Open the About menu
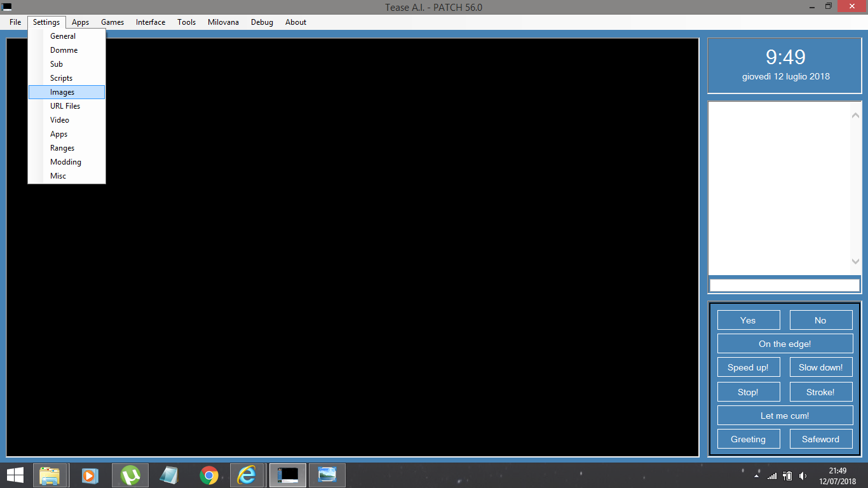The image size is (868, 488). pos(295,22)
